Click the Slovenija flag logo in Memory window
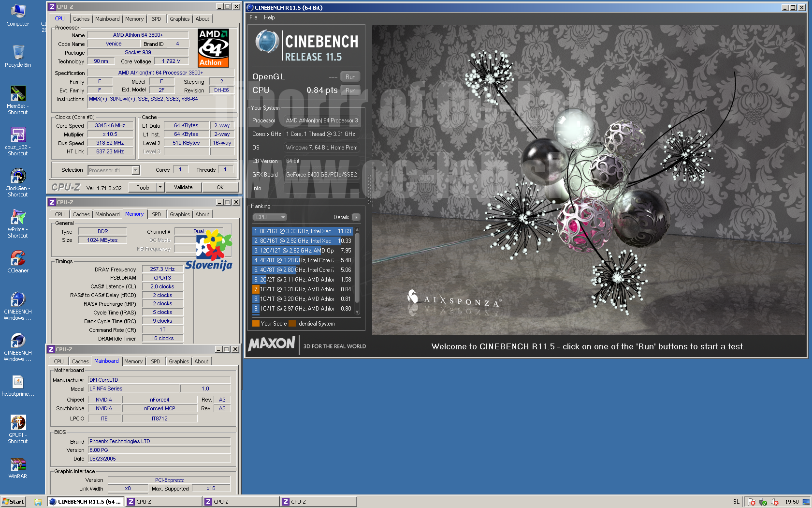 [x=209, y=250]
